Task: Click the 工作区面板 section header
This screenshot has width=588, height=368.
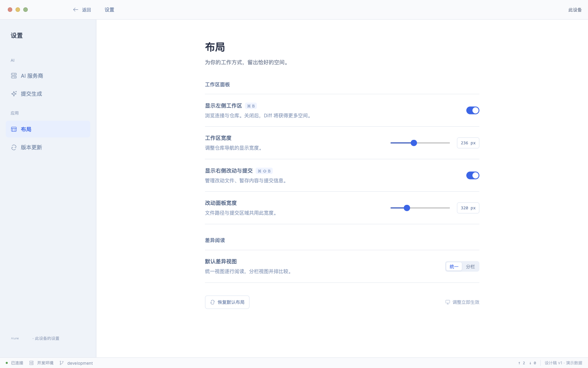Action: 218,85
